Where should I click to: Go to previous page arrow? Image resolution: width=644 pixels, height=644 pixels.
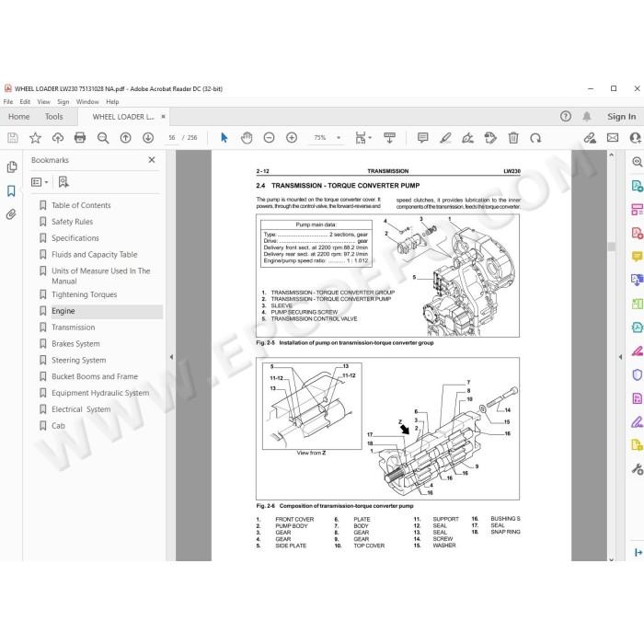(x=125, y=138)
